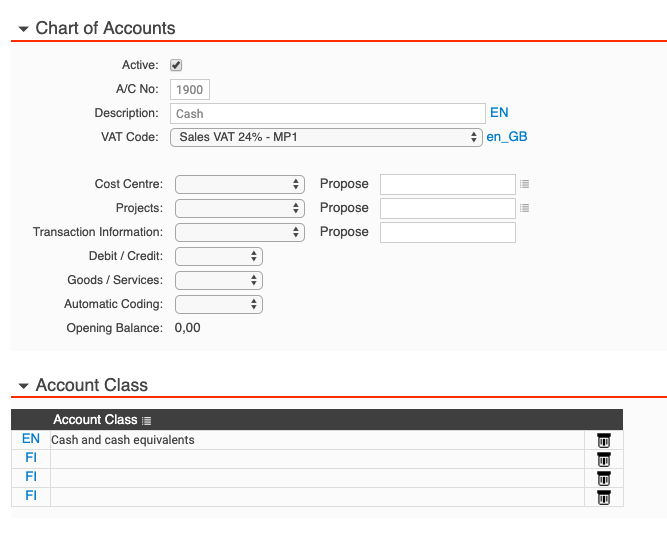
Task: Open the Transaction Information dropdown
Action: coord(239,232)
